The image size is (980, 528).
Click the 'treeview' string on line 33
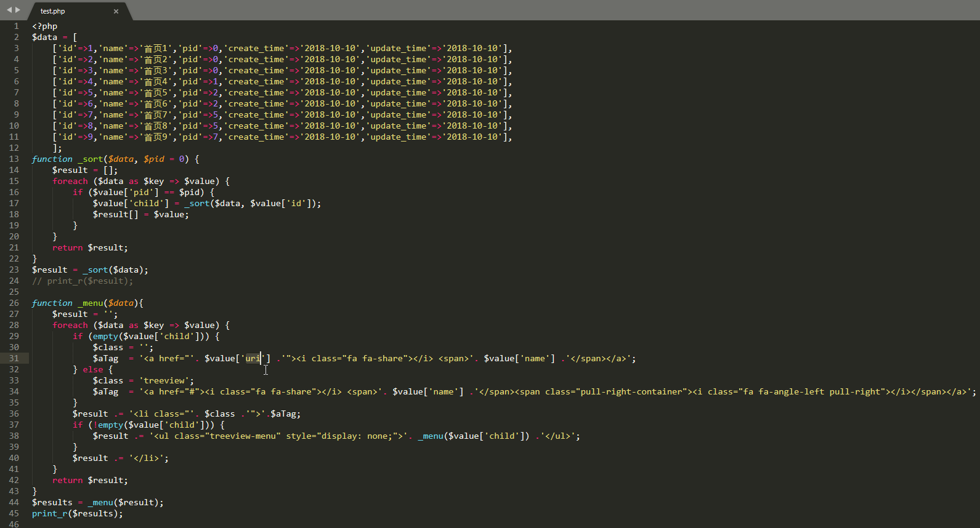[x=166, y=380]
